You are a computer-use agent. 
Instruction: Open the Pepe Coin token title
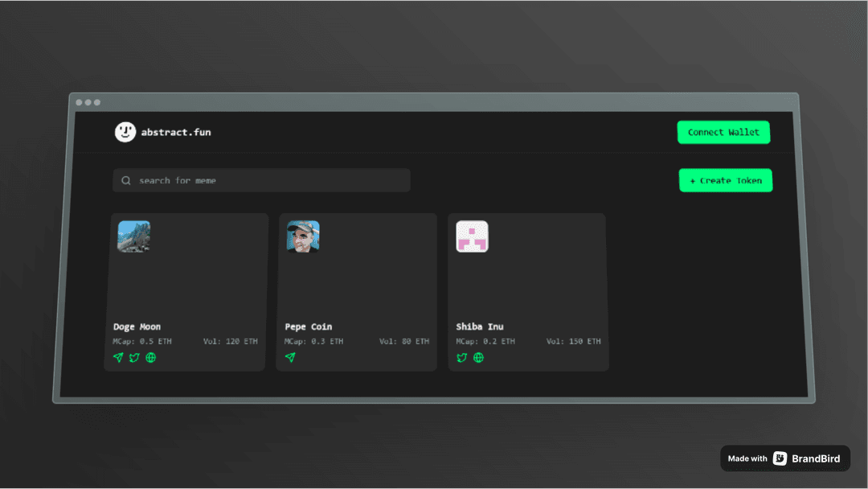click(309, 327)
